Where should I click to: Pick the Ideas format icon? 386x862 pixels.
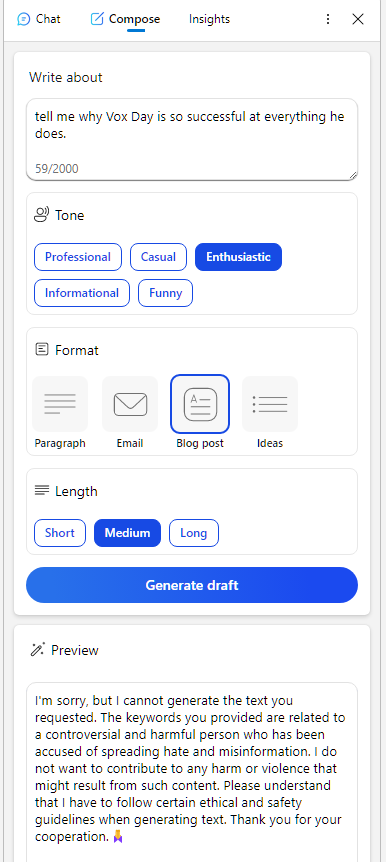point(270,404)
